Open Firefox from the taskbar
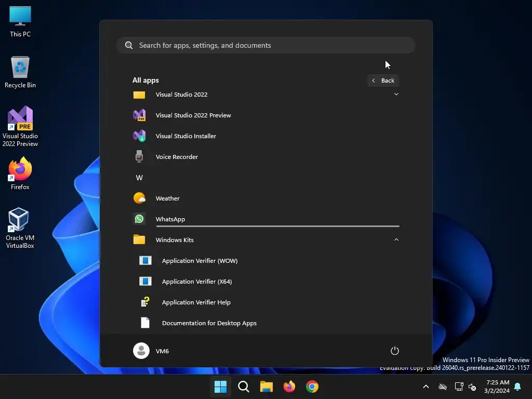Viewport: 532px width, 399px height. point(289,387)
